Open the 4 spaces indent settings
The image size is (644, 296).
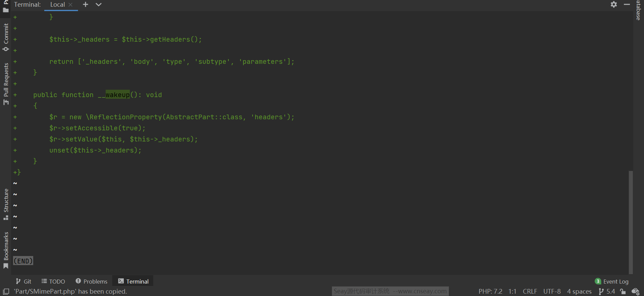[579, 291]
